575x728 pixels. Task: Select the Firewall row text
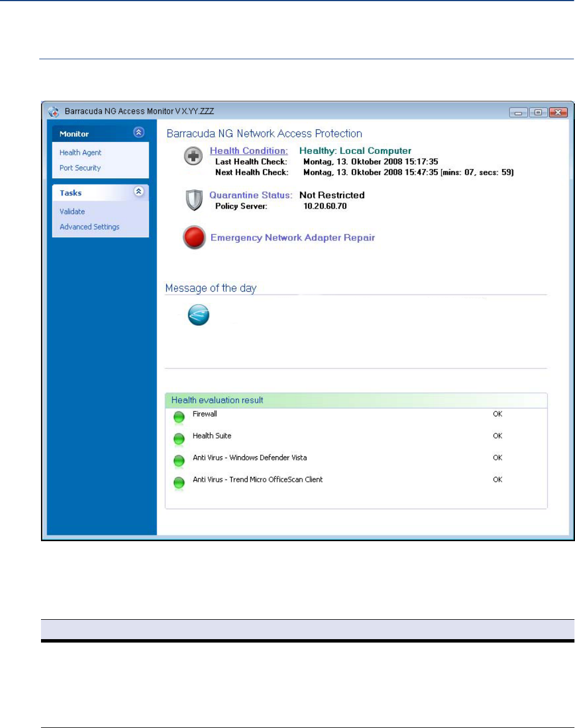[x=204, y=414]
